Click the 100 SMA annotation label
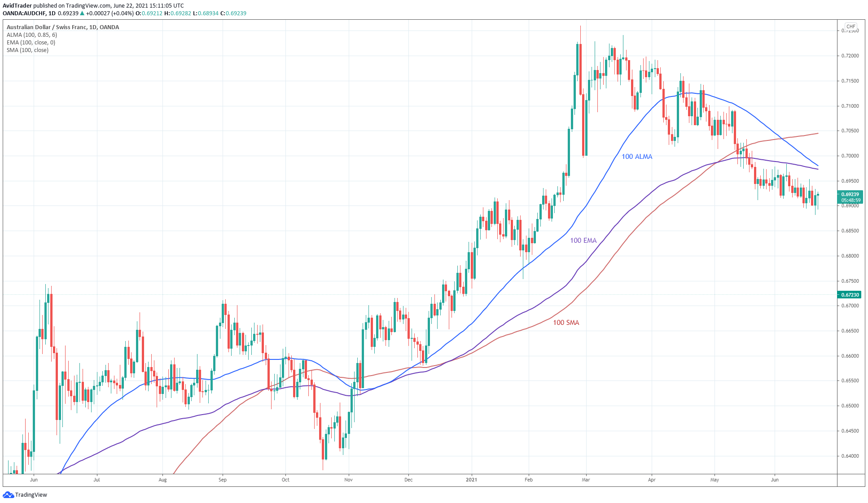 [566, 323]
